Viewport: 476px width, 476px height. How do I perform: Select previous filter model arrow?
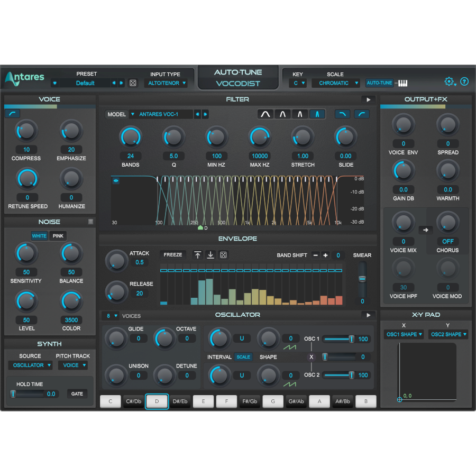197,114
